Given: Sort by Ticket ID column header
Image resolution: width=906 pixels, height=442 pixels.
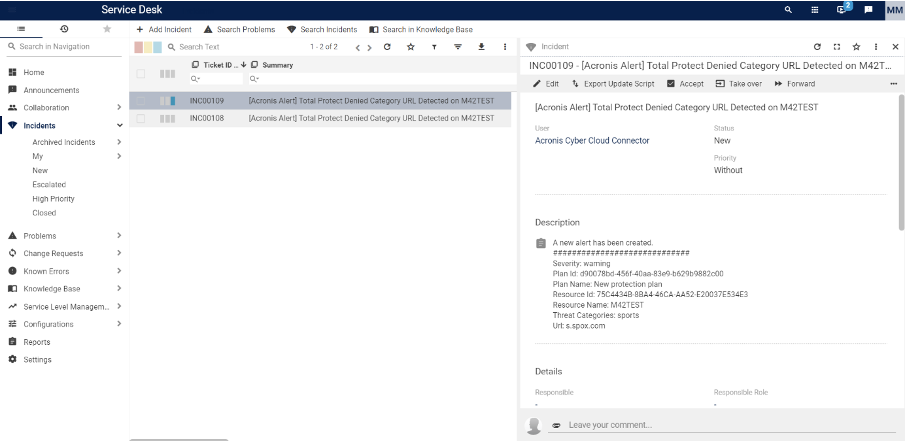Looking at the screenshot, I should click(x=220, y=65).
